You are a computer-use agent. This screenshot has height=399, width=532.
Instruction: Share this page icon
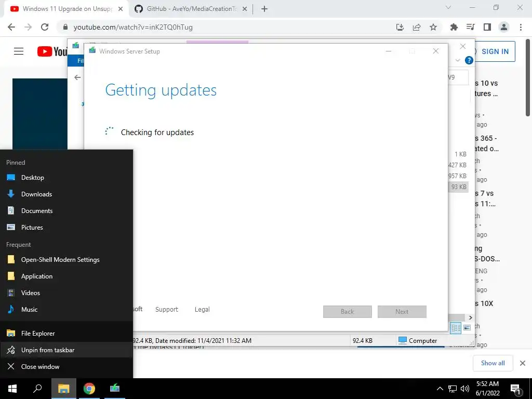coord(417,27)
